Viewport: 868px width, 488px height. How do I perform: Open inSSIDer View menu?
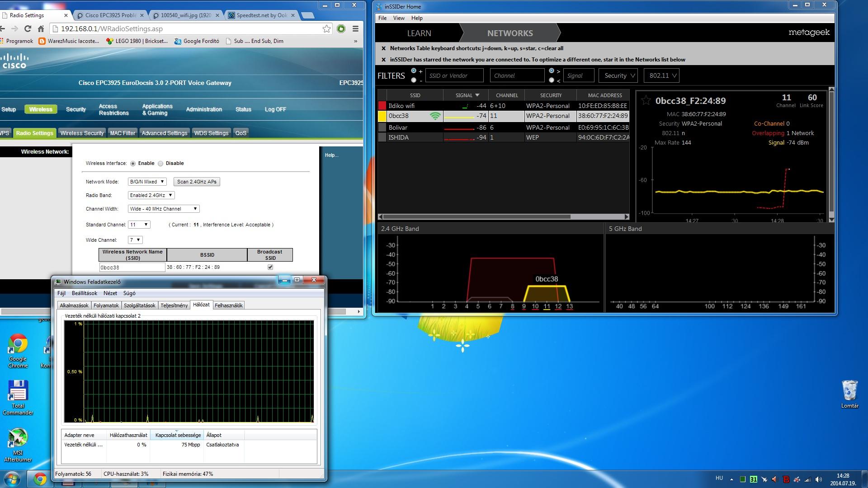[399, 18]
